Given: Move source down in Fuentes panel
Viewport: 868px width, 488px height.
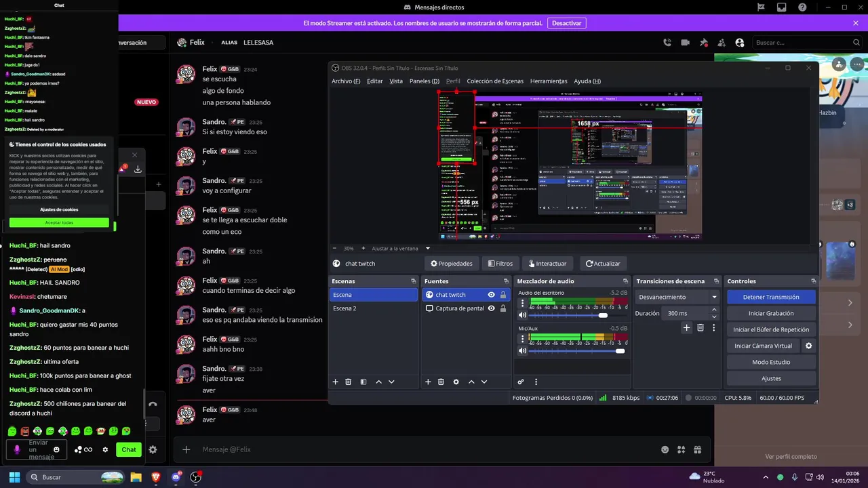Looking at the screenshot, I should 484,382.
